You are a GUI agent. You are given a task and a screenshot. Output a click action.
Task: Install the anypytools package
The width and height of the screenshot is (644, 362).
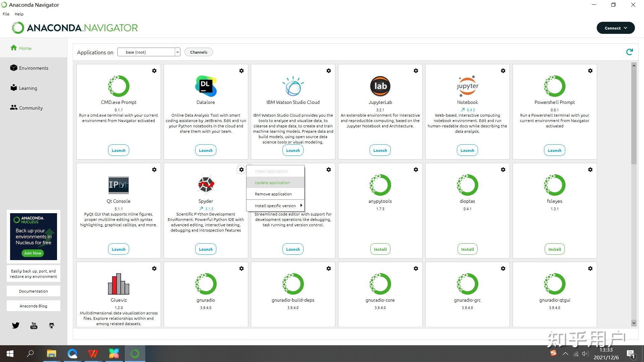380,249
